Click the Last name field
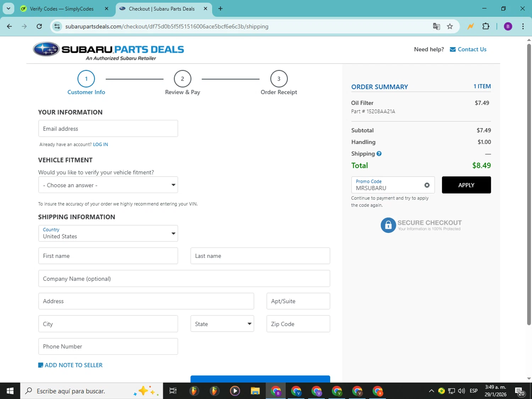This screenshot has width=532, height=399. (x=260, y=256)
